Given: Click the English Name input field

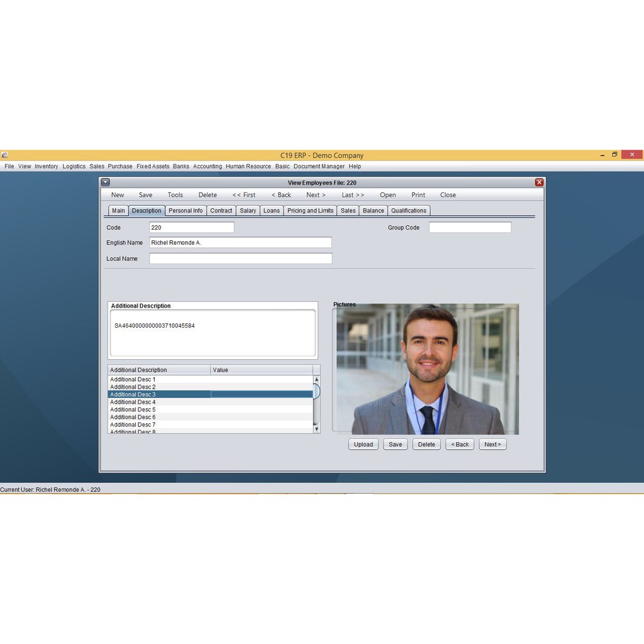Looking at the screenshot, I should click(x=241, y=243).
